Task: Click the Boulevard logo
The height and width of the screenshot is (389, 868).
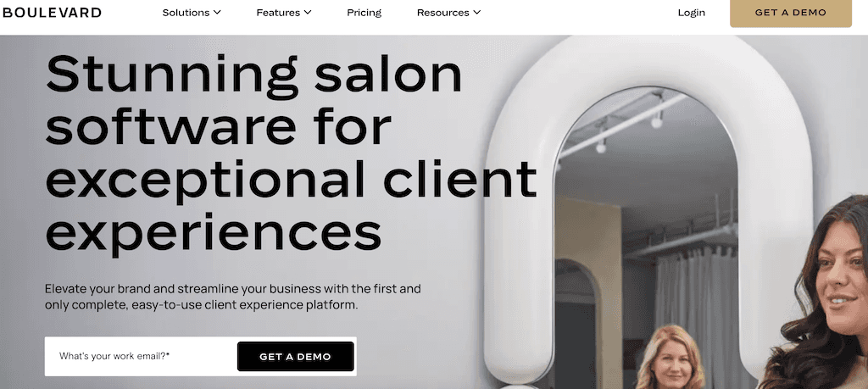Action: coord(52,12)
